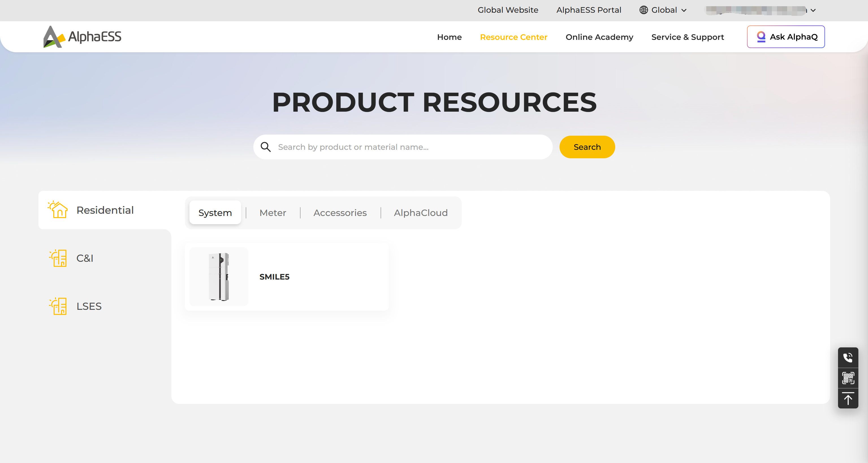Image resolution: width=868 pixels, height=463 pixels.
Task: Click the LSES building icon
Action: coord(58,306)
